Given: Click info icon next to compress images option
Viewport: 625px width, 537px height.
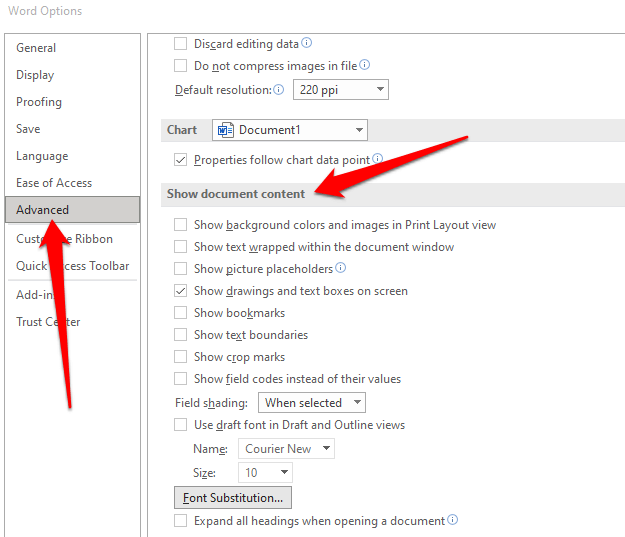Looking at the screenshot, I should point(365,64).
